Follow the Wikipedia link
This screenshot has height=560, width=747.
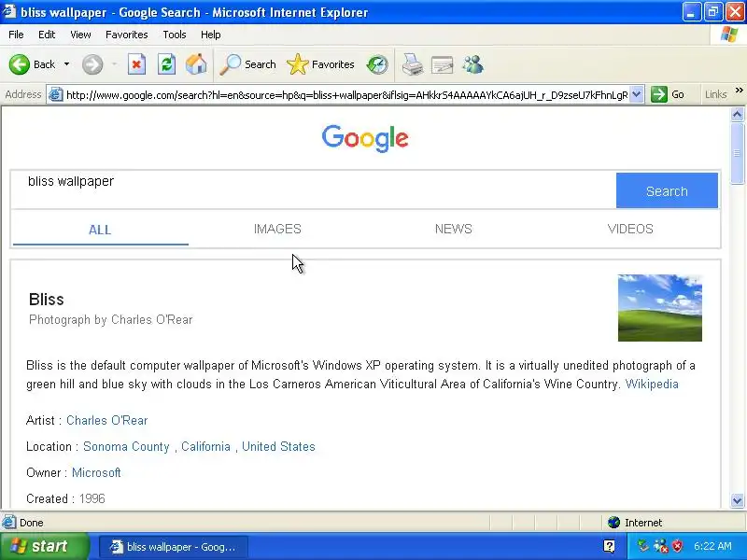(x=652, y=384)
